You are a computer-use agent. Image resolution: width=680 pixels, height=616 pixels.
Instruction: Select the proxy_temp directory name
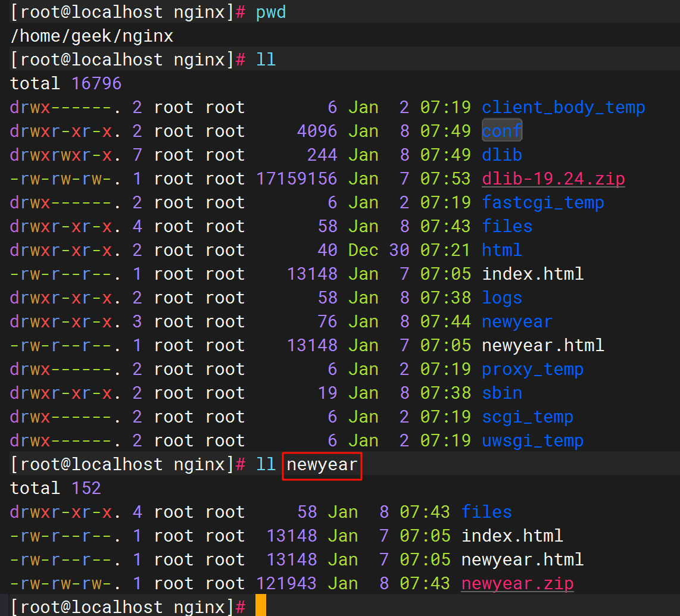click(x=532, y=370)
